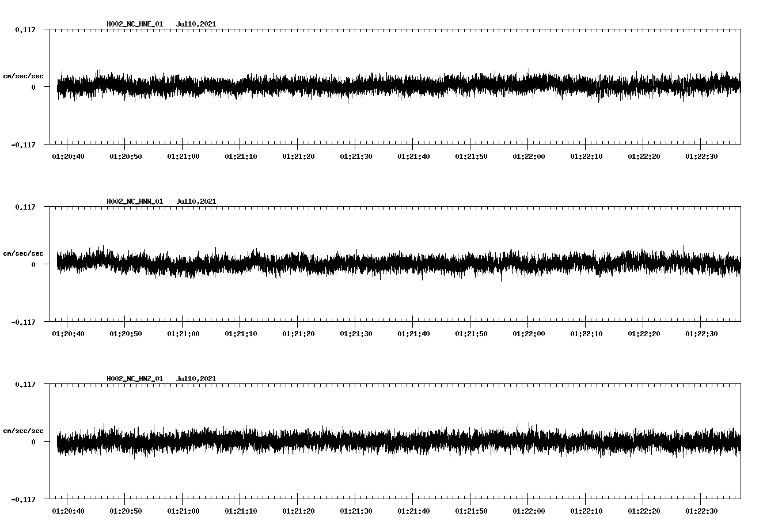
Task: Click the 0 baseline label of the HNZ plot
Action: (x=33, y=442)
